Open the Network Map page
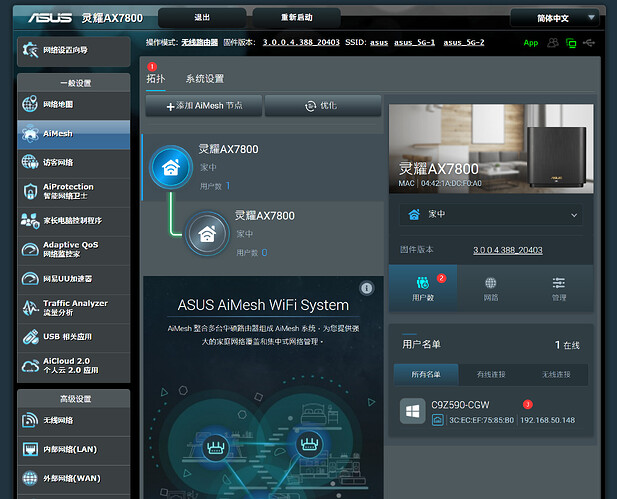The width and height of the screenshot is (617, 499). click(x=74, y=105)
